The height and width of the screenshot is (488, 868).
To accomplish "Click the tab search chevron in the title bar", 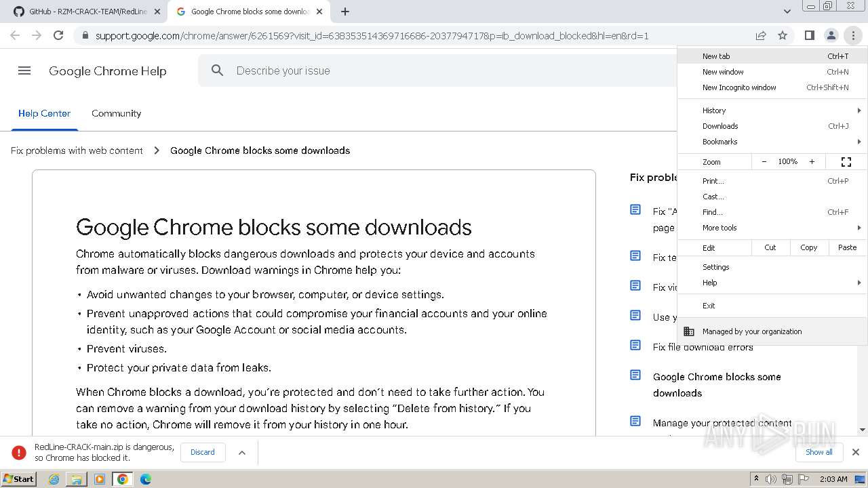I will (x=787, y=12).
